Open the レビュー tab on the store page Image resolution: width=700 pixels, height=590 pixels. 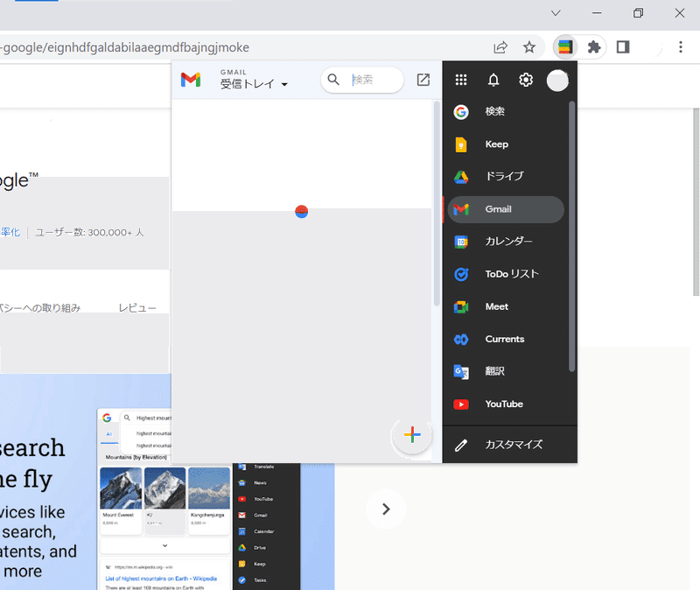[x=137, y=308]
